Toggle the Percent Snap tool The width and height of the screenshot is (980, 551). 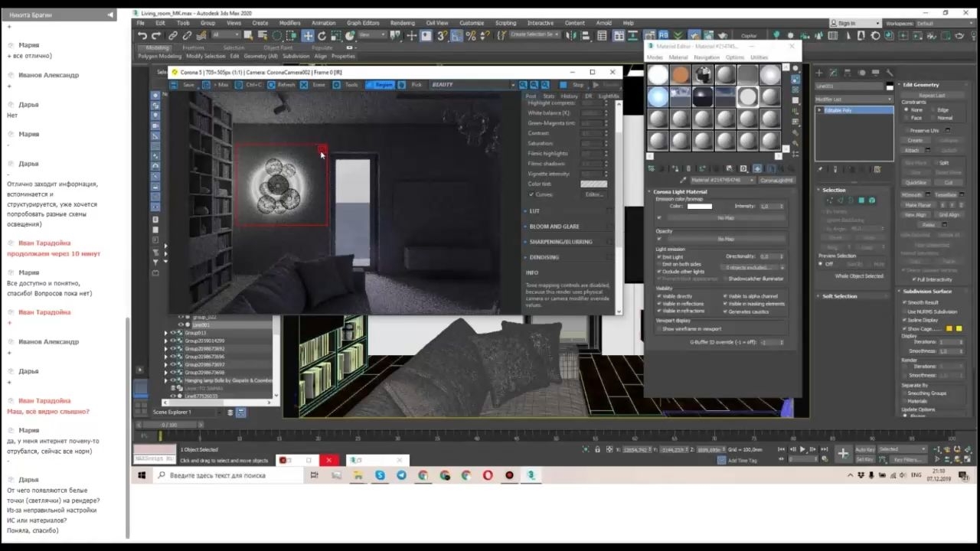point(471,35)
